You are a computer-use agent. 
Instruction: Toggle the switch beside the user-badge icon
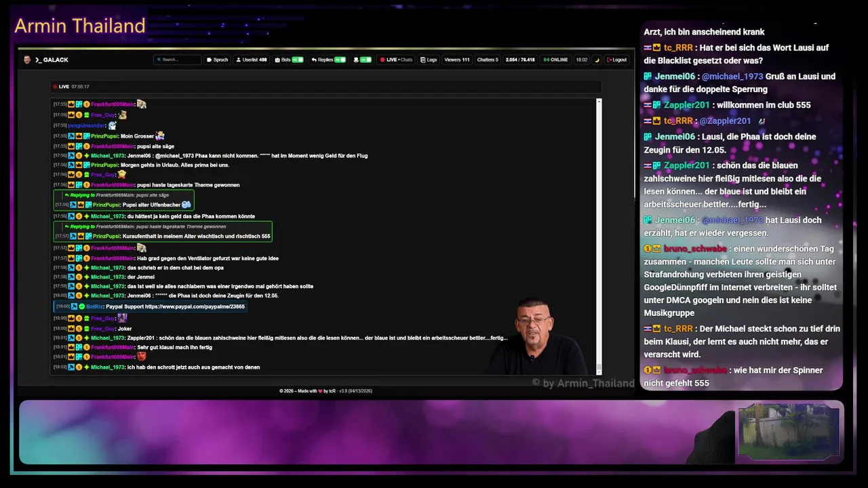click(x=366, y=60)
